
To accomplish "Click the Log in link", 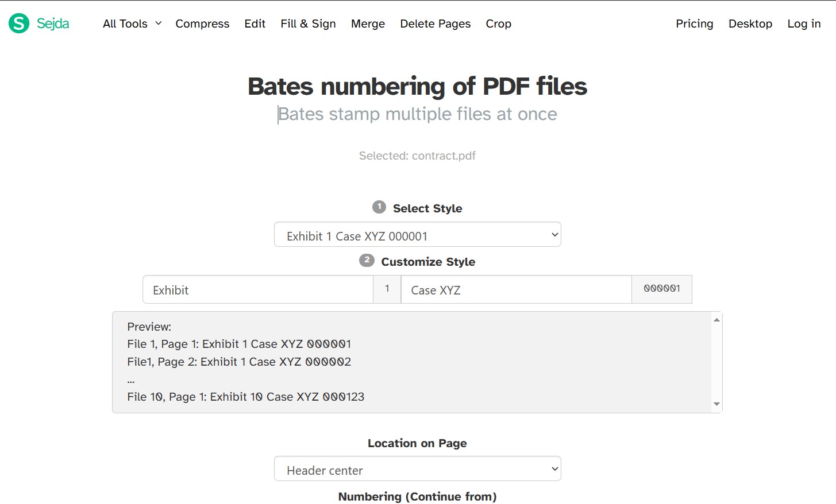I will [x=803, y=24].
